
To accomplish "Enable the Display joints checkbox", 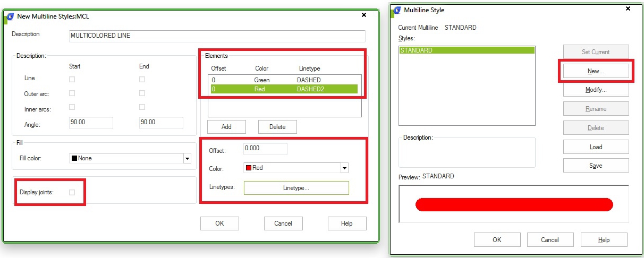I will pos(72,193).
